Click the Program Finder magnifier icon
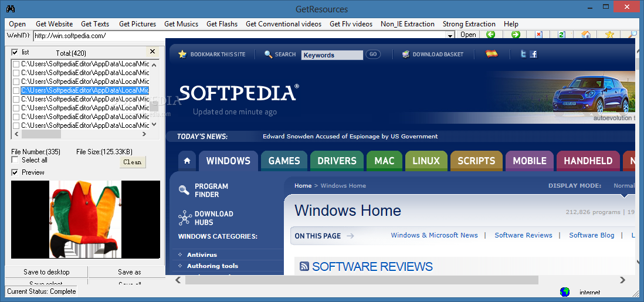Image resolution: width=644 pixels, height=302 pixels. (184, 189)
